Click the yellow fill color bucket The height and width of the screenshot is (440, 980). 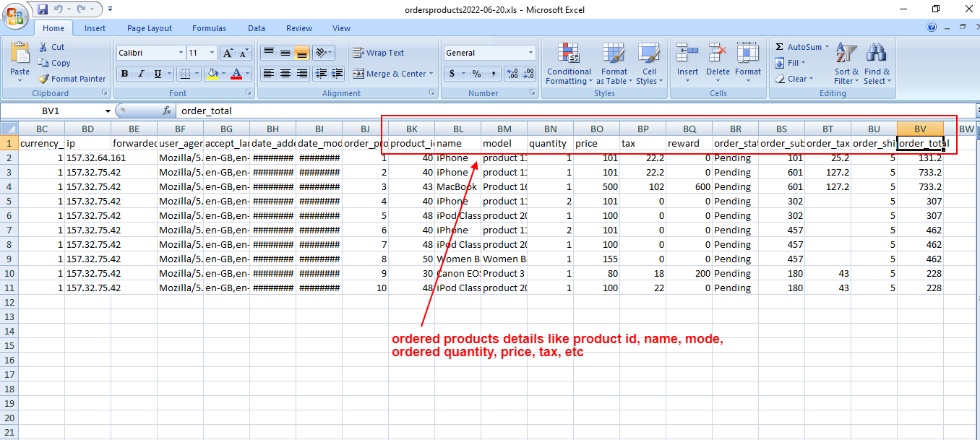coord(212,74)
